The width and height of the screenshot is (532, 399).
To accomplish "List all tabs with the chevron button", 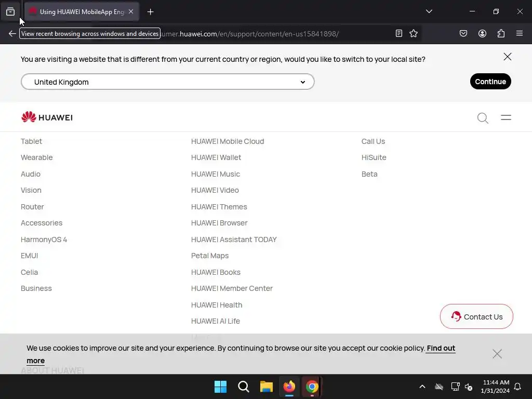I will click(429, 11).
